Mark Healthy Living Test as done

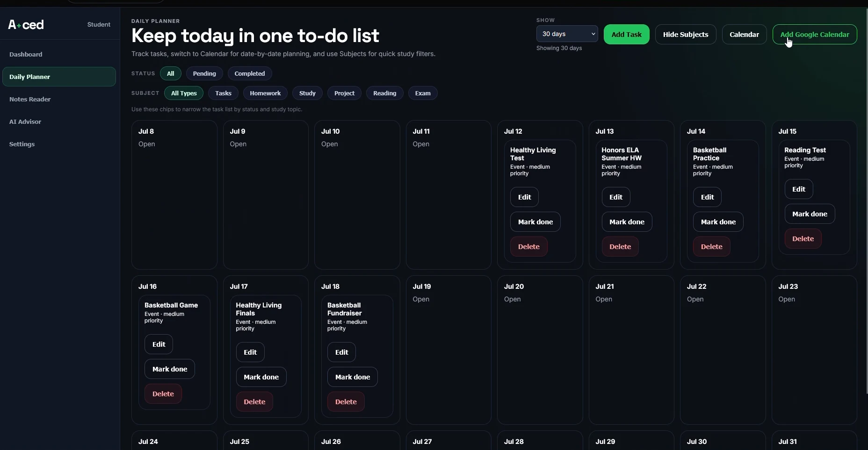click(535, 222)
